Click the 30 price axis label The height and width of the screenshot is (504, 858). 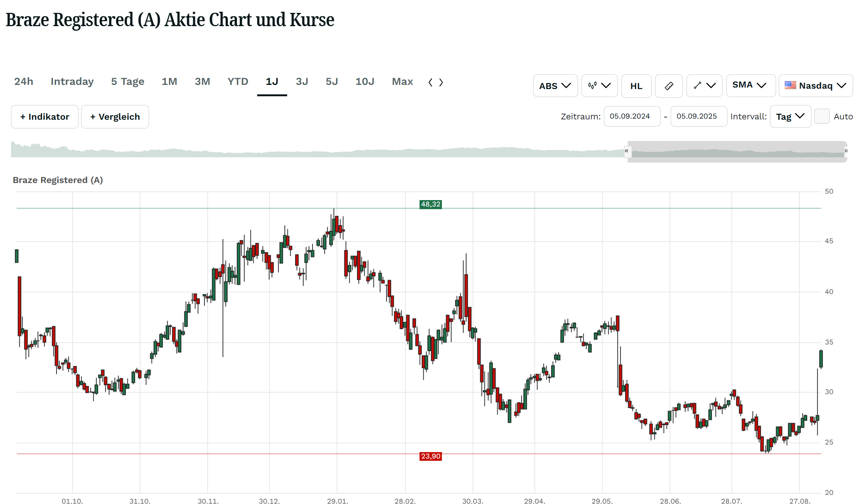pyautogui.click(x=829, y=392)
